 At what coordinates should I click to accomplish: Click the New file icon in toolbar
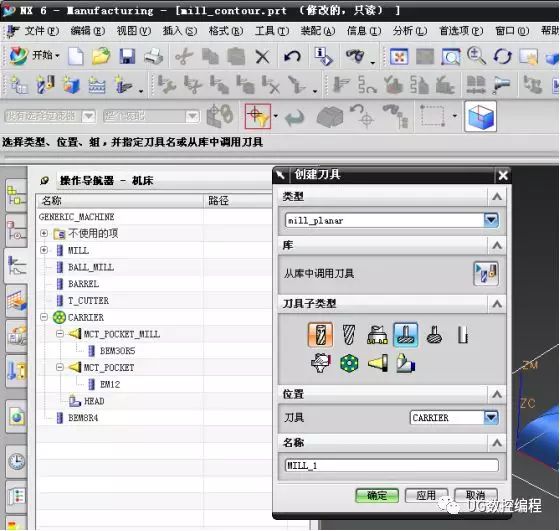[75, 56]
